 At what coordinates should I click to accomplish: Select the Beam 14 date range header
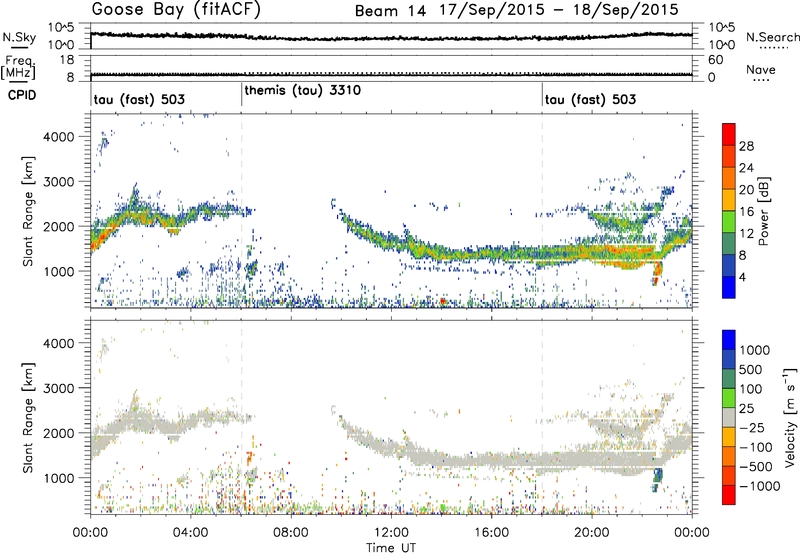tap(516, 10)
